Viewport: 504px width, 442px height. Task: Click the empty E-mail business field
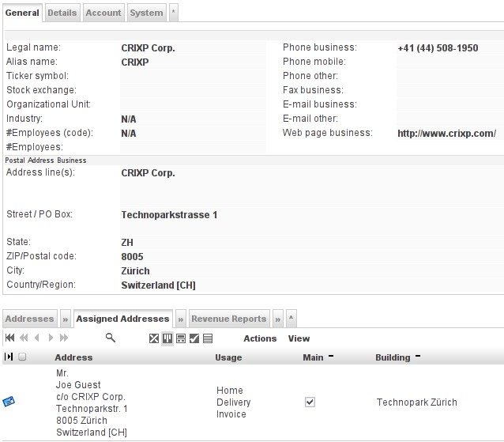pos(450,104)
